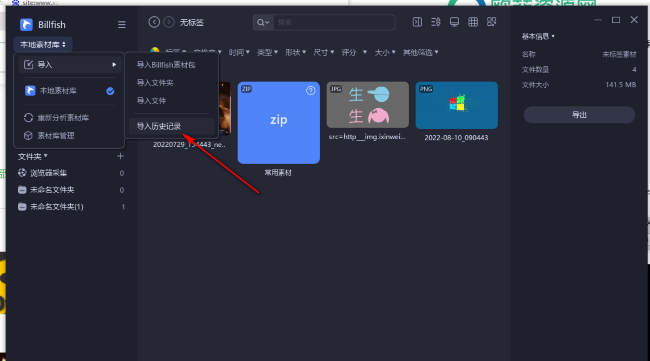Click the 浏览器采集 browser icon
The height and width of the screenshot is (361, 650).
pos(22,173)
